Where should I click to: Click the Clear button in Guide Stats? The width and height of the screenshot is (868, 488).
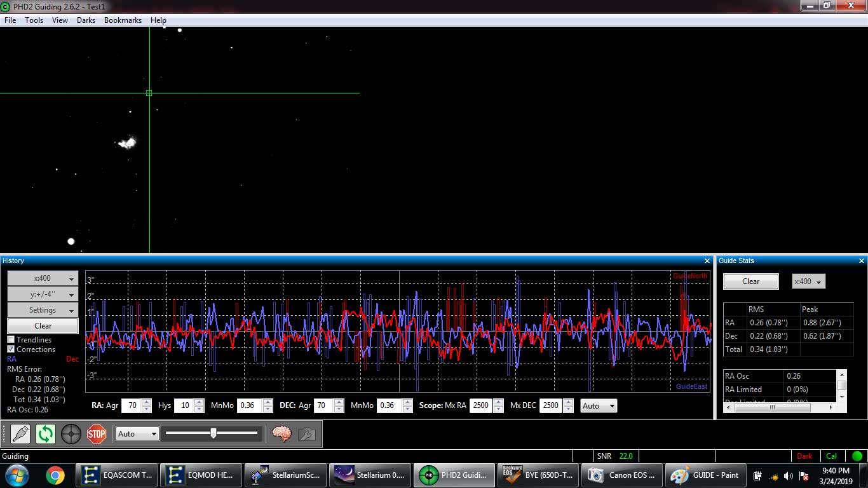pyautogui.click(x=751, y=281)
